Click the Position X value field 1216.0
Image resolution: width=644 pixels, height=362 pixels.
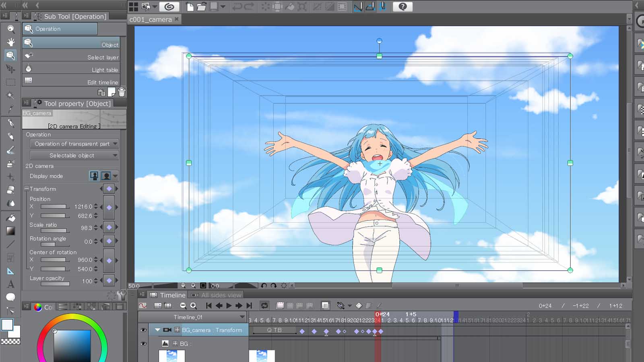point(83,207)
